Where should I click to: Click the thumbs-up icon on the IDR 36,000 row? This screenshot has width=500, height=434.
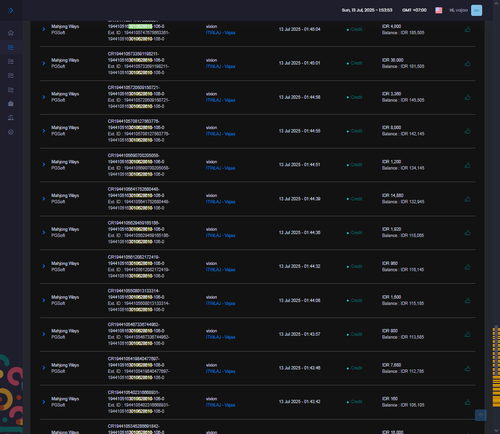coord(468,63)
